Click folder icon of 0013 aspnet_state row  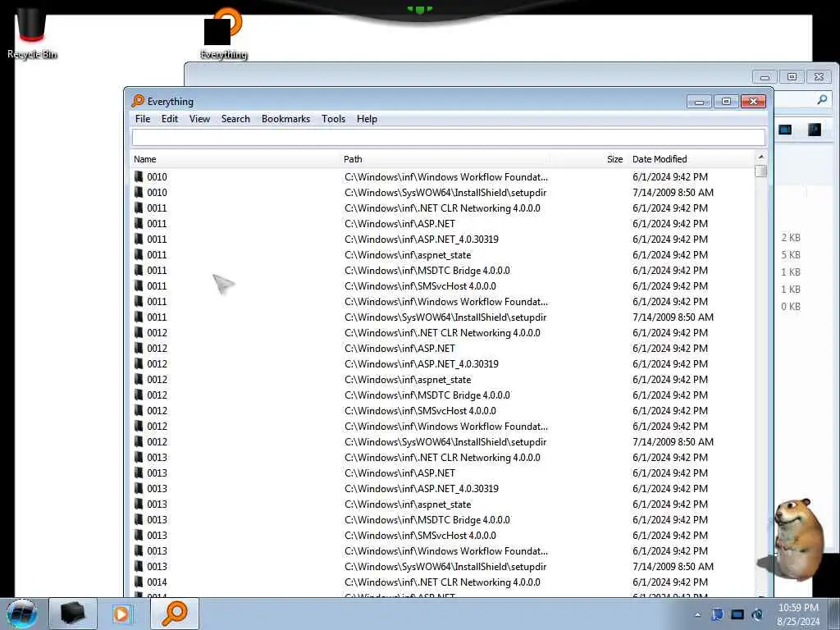click(x=139, y=504)
